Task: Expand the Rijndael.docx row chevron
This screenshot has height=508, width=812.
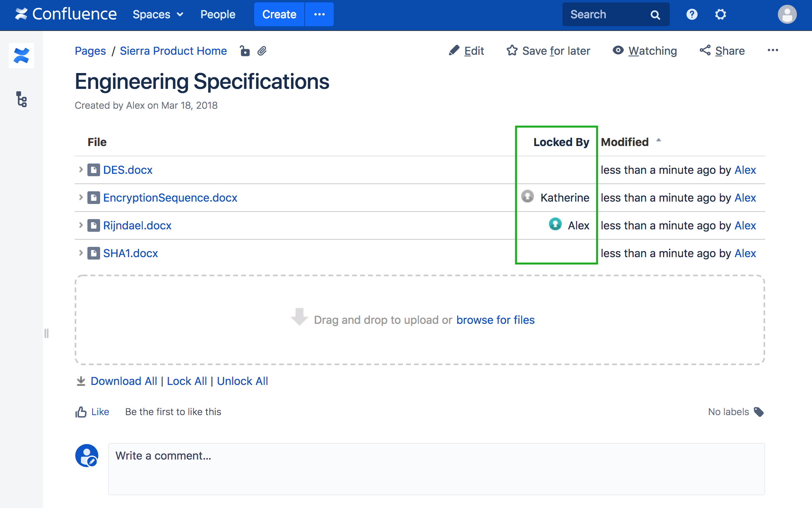Action: (x=81, y=225)
